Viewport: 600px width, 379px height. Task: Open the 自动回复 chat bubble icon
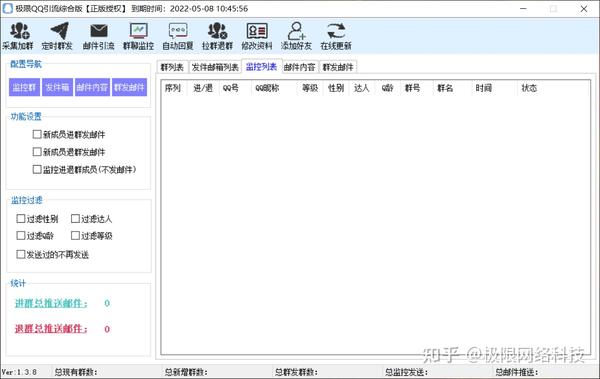178,36
